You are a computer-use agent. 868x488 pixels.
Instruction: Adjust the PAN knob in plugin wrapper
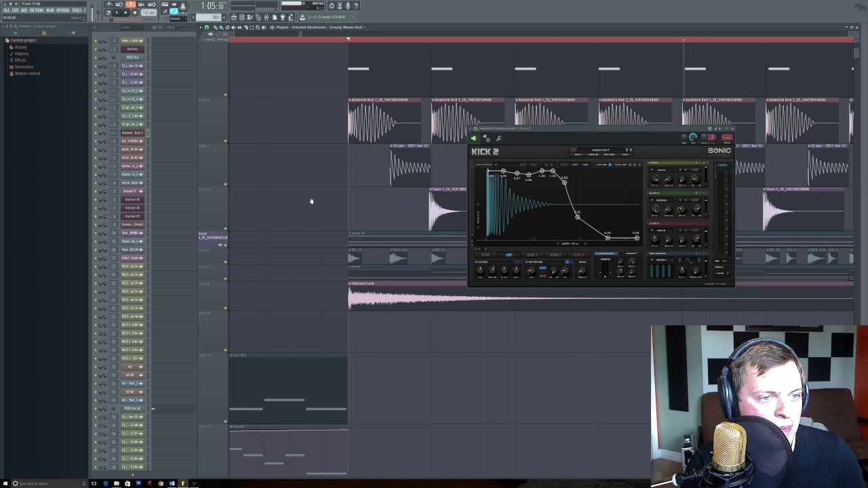pos(684,137)
